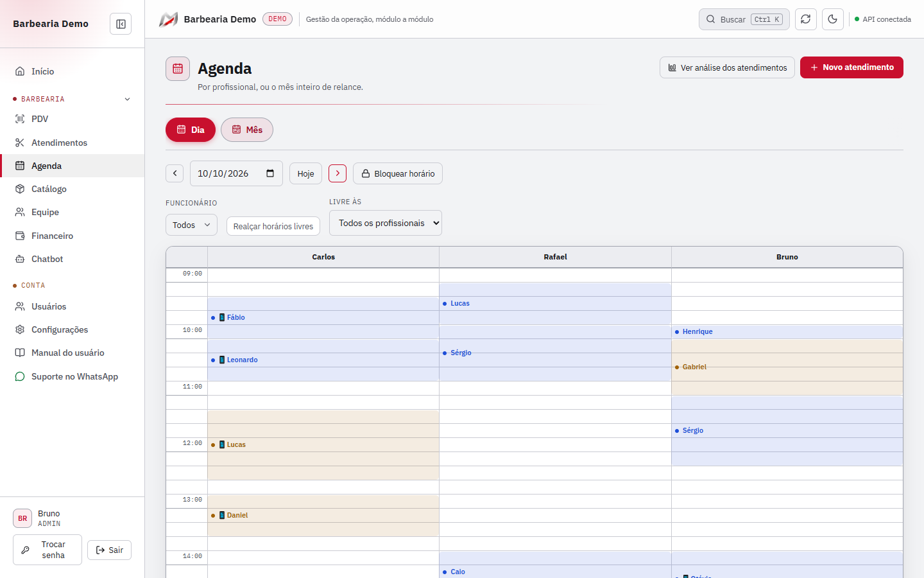Switch to the Dia view tab
The image size is (924, 578).
click(x=191, y=130)
